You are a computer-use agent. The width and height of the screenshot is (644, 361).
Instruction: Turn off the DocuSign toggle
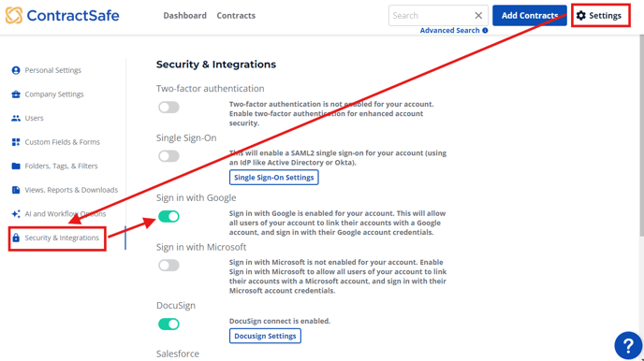click(168, 325)
